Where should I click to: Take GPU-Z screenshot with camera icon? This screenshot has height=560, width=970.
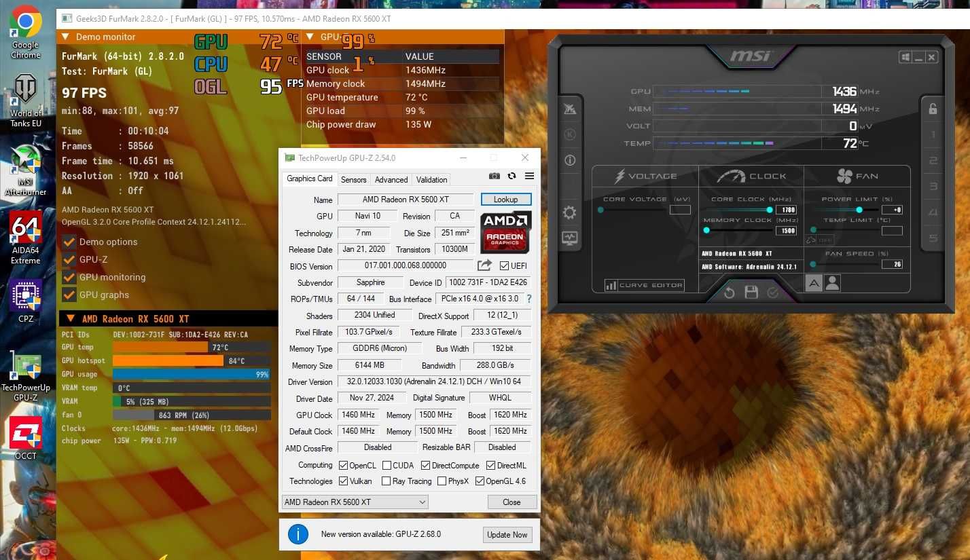click(495, 176)
